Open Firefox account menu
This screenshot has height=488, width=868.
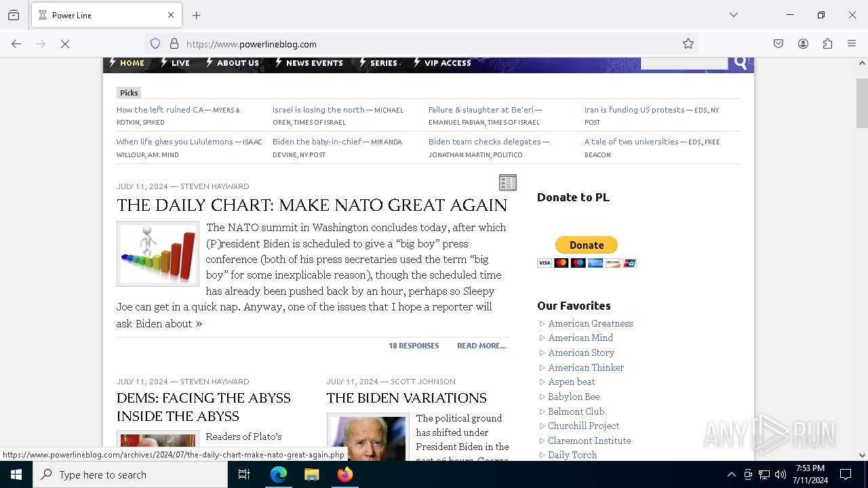803,44
